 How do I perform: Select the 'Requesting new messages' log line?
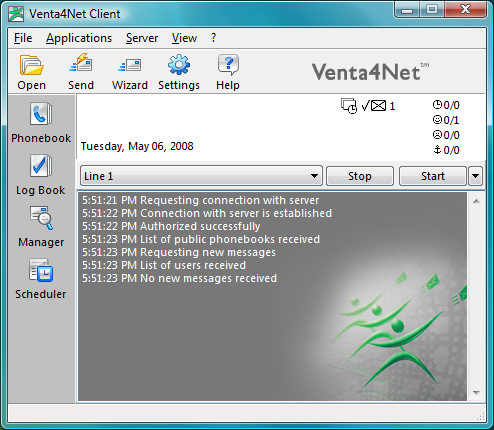(x=179, y=252)
